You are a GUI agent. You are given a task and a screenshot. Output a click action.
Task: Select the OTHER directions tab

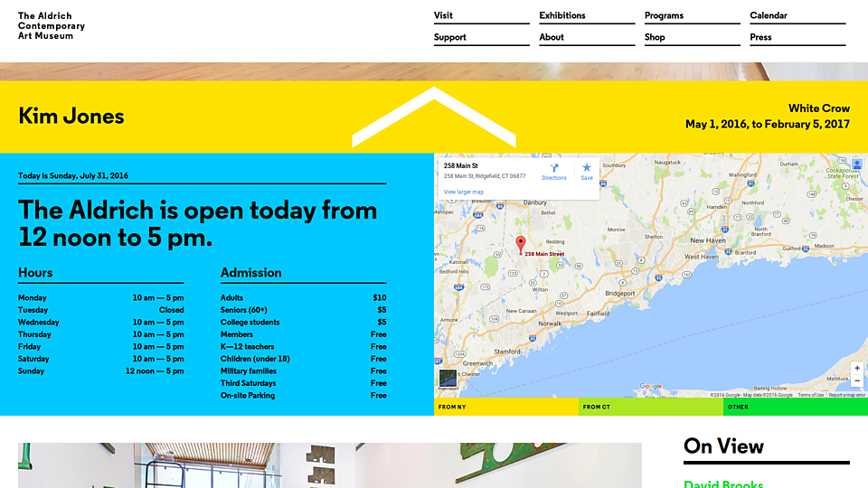[795, 408]
